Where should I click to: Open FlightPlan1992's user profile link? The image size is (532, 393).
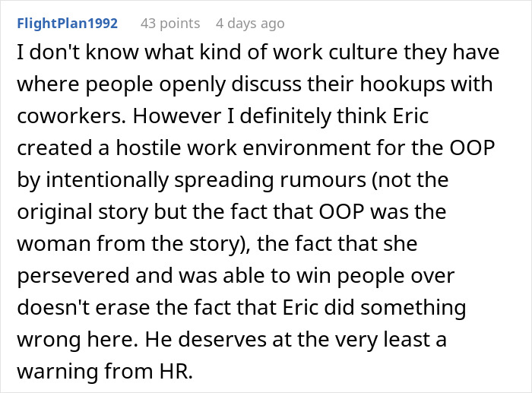click(x=67, y=24)
